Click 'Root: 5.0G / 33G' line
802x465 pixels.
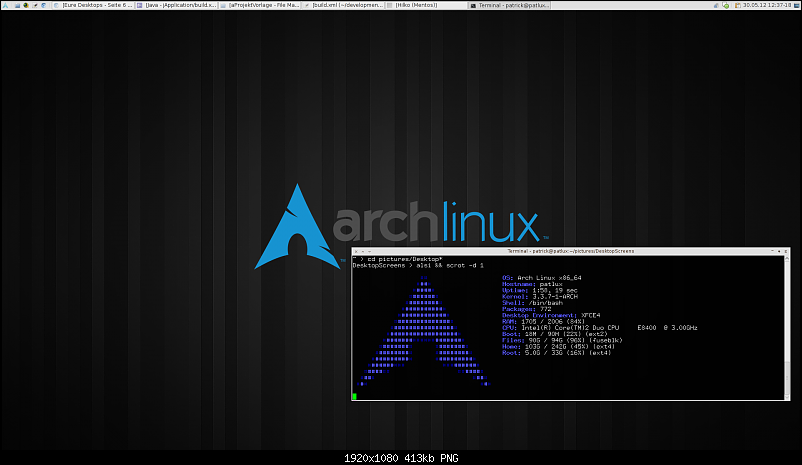pyautogui.click(x=556, y=352)
